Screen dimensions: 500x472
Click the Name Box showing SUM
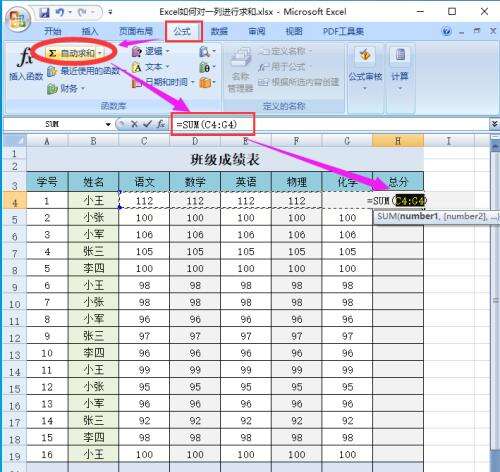coord(53,124)
